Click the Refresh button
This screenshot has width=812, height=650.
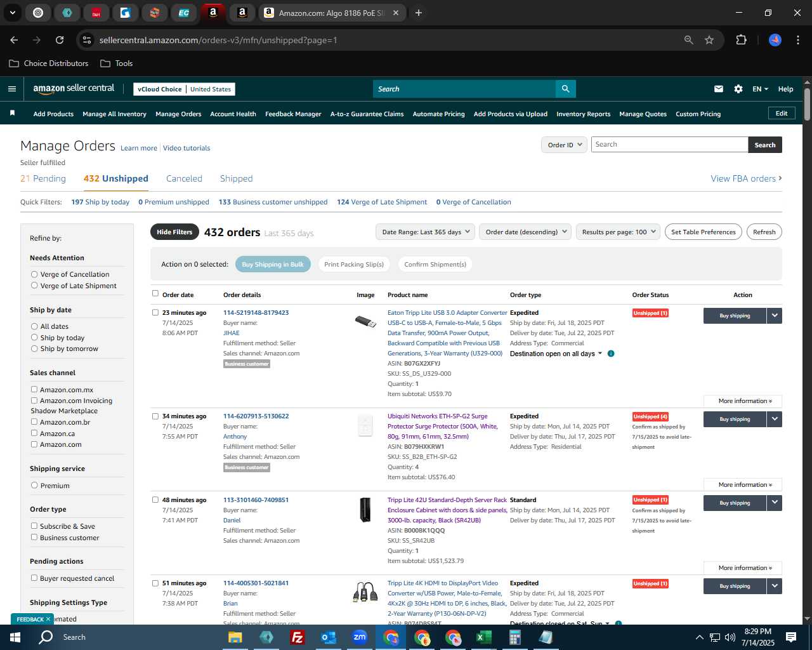764,232
